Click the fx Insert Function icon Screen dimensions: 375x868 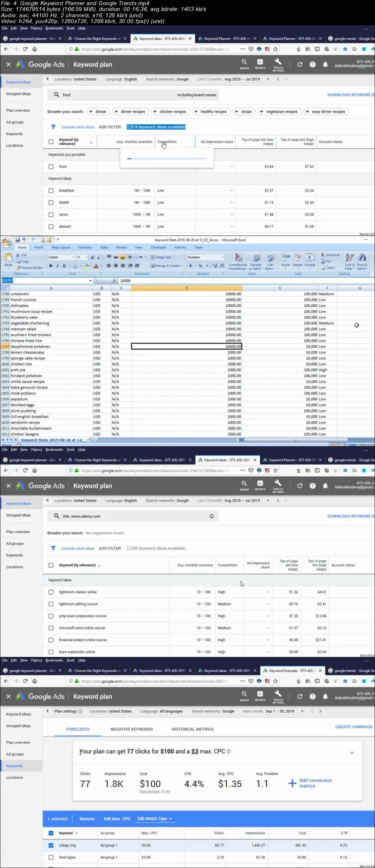pos(114,281)
